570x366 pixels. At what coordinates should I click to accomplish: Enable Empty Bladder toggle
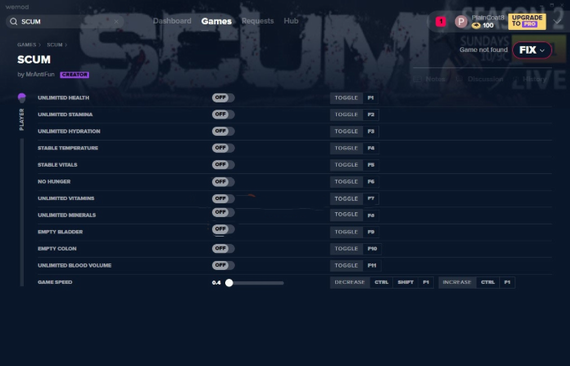pos(223,229)
